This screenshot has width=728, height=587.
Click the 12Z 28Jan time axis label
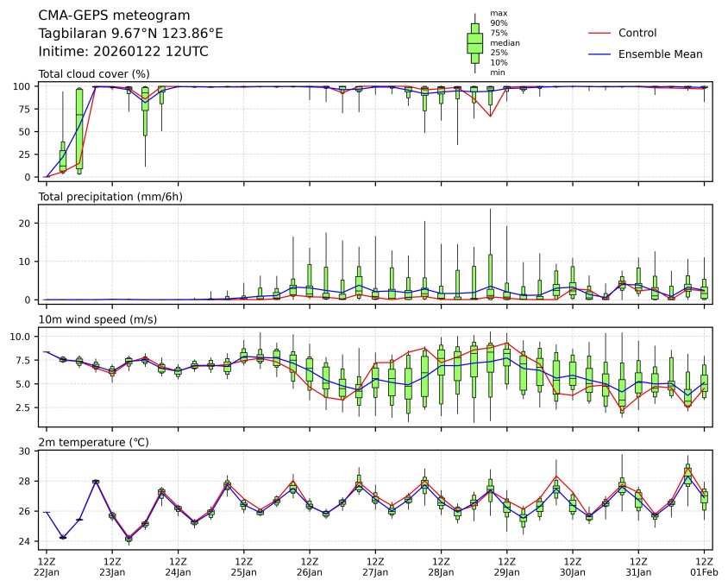(x=441, y=566)
